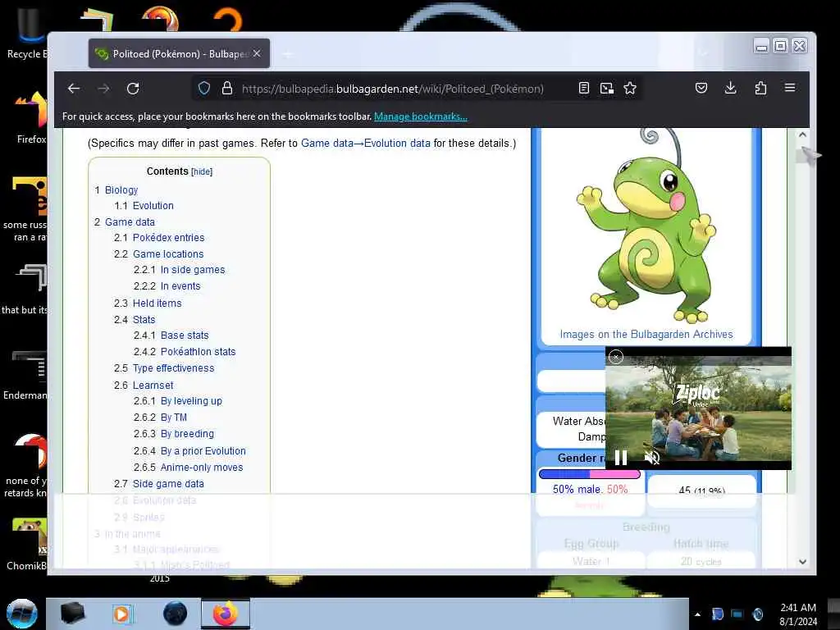This screenshot has width=840, height=630.
Task: Click the Politoed artwork image
Action: [646, 226]
